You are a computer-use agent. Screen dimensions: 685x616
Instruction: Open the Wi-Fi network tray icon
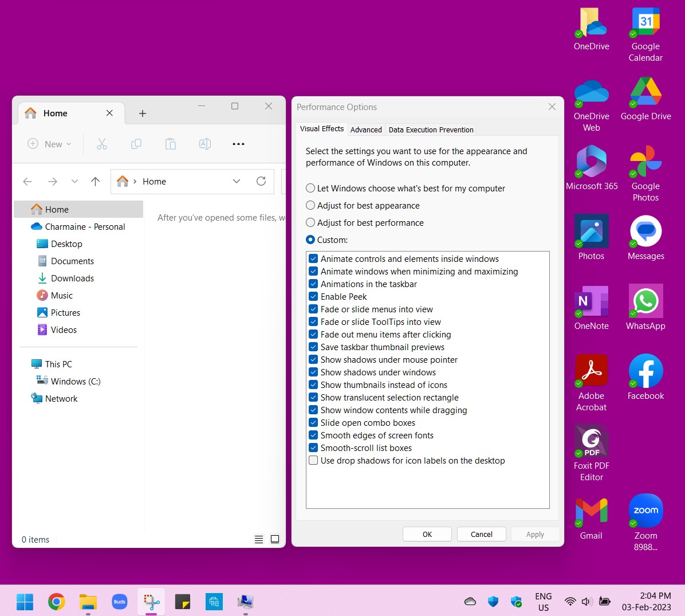pos(570,602)
